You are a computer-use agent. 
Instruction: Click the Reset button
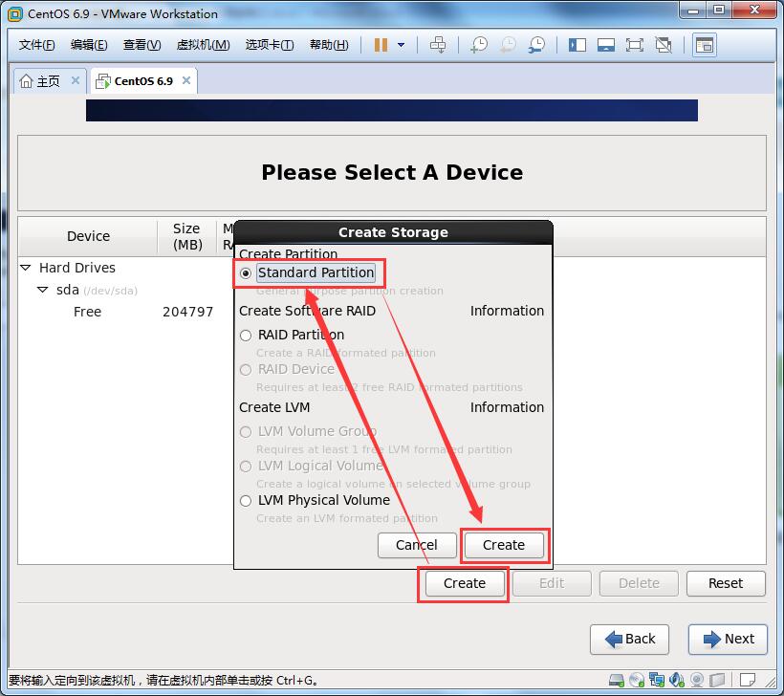[726, 583]
